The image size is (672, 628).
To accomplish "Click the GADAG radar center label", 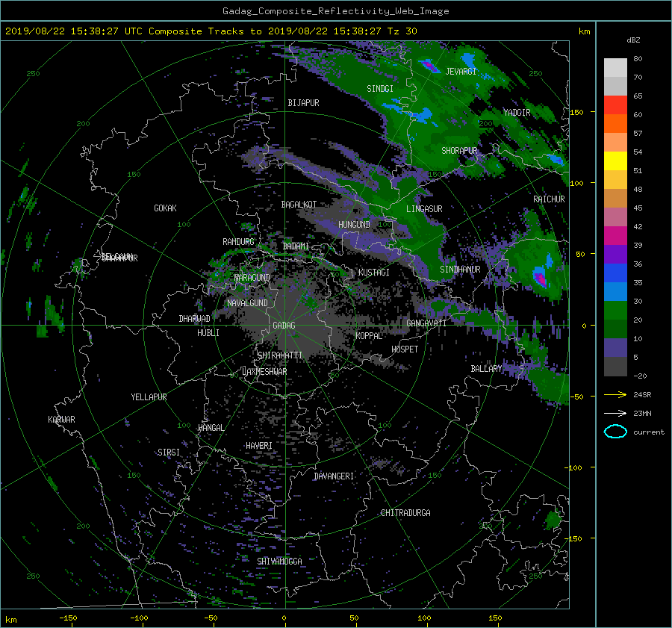I will coord(284,326).
